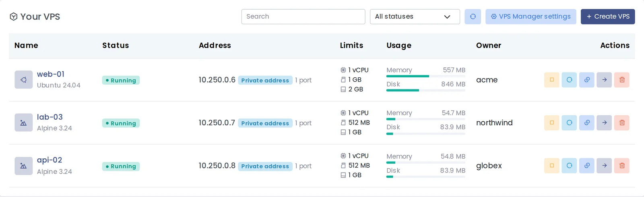Click the Your VPS cube icon
The height and width of the screenshot is (197, 644).
pos(13,17)
